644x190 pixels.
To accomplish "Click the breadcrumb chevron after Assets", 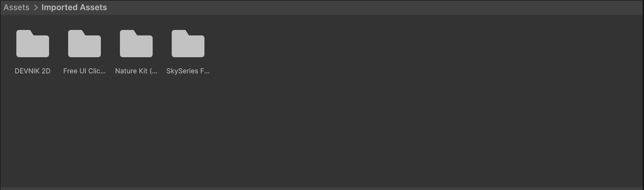I will tap(36, 7).
